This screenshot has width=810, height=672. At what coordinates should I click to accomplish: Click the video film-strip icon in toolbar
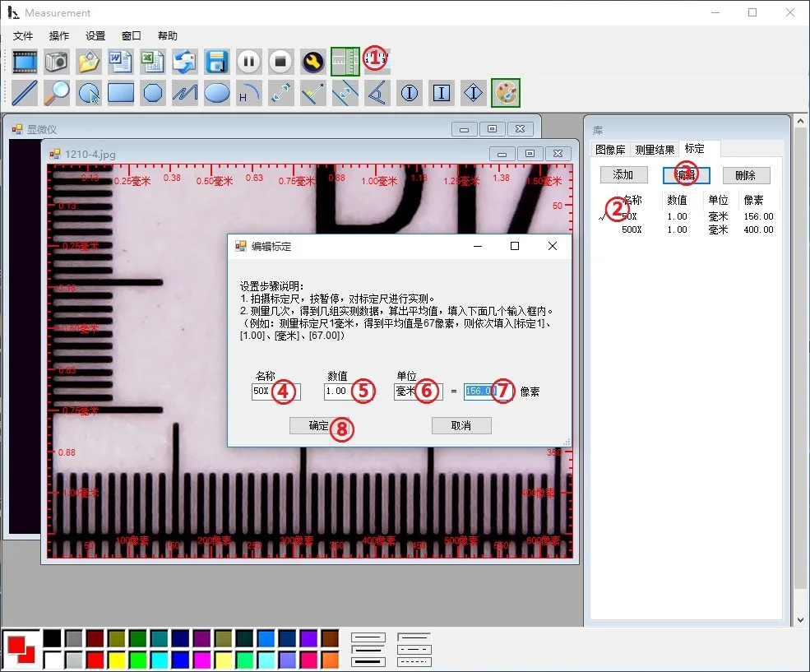[x=25, y=62]
